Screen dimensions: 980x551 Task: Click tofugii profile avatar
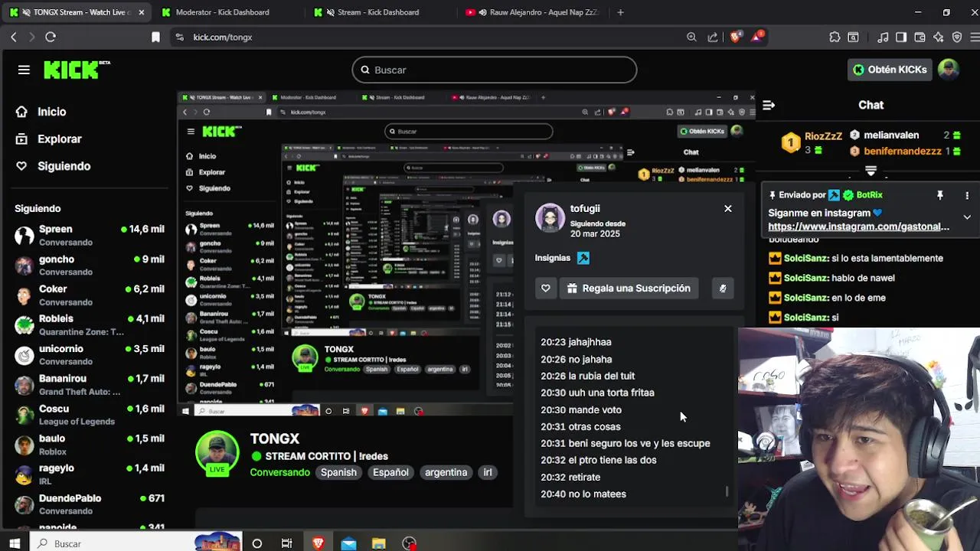coord(550,219)
